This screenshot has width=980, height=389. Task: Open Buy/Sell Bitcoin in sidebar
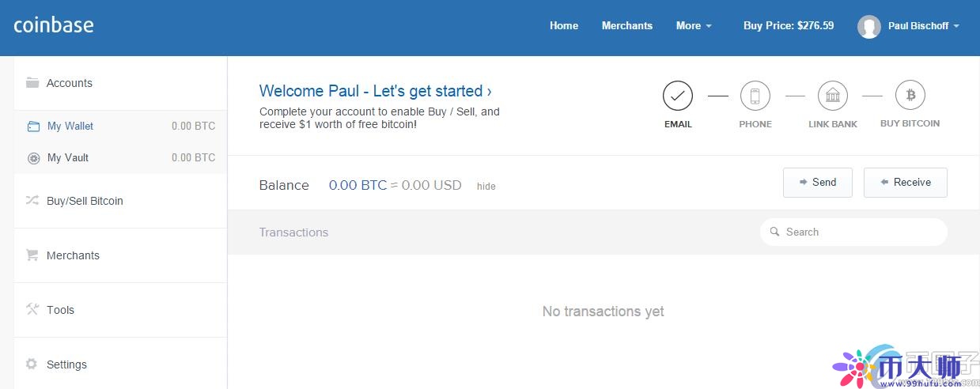[x=85, y=201]
